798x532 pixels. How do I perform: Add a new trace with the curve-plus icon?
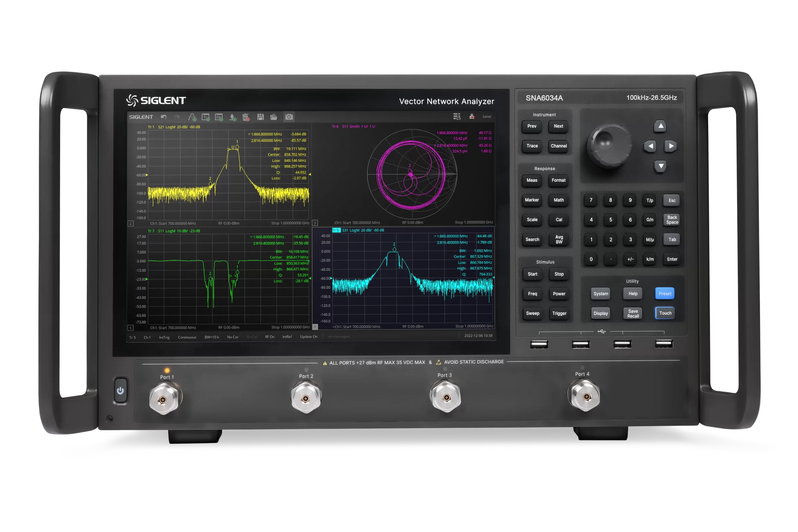(x=192, y=117)
